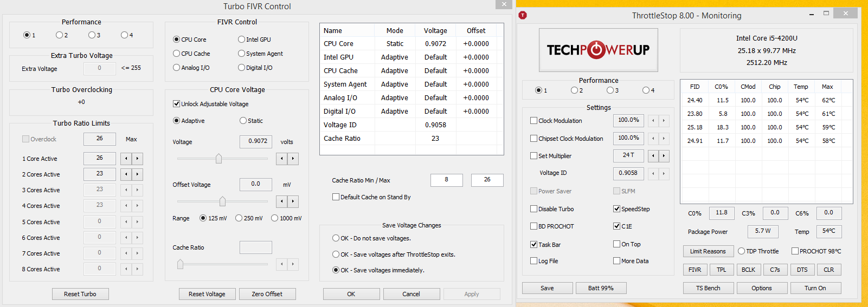Screen dimensions: 868x307
Task: Adjust the Offset Voltage slider
Action: [222, 201]
